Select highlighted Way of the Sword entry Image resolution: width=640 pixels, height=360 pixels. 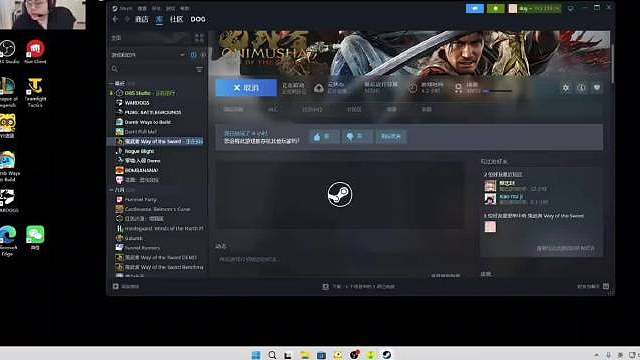tap(156, 141)
